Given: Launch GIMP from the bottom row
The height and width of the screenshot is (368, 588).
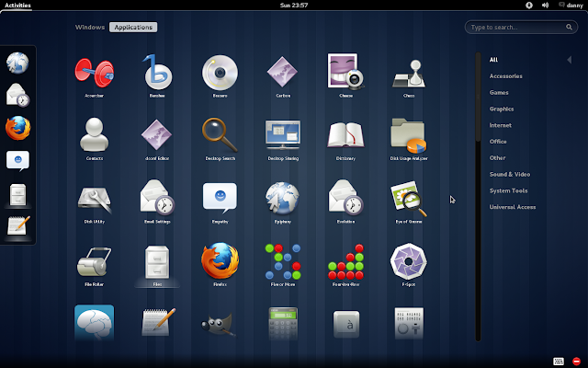Looking at the screenshot, I should 219,324.
